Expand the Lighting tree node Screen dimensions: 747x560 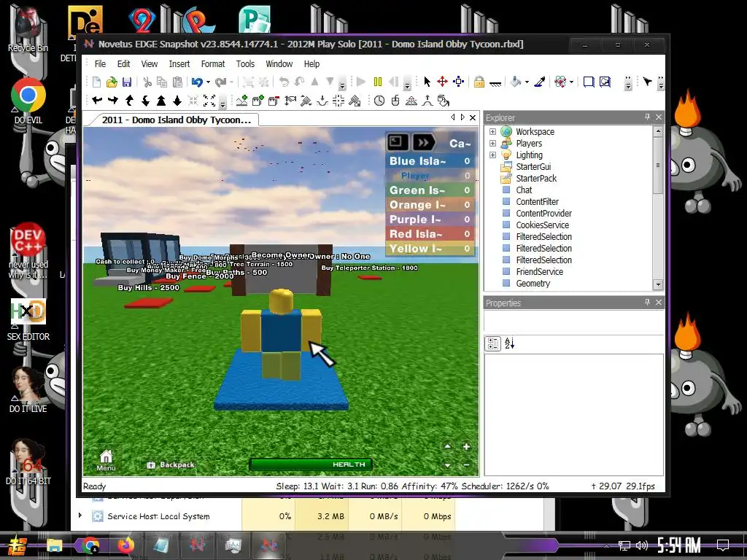pos(492,155)
